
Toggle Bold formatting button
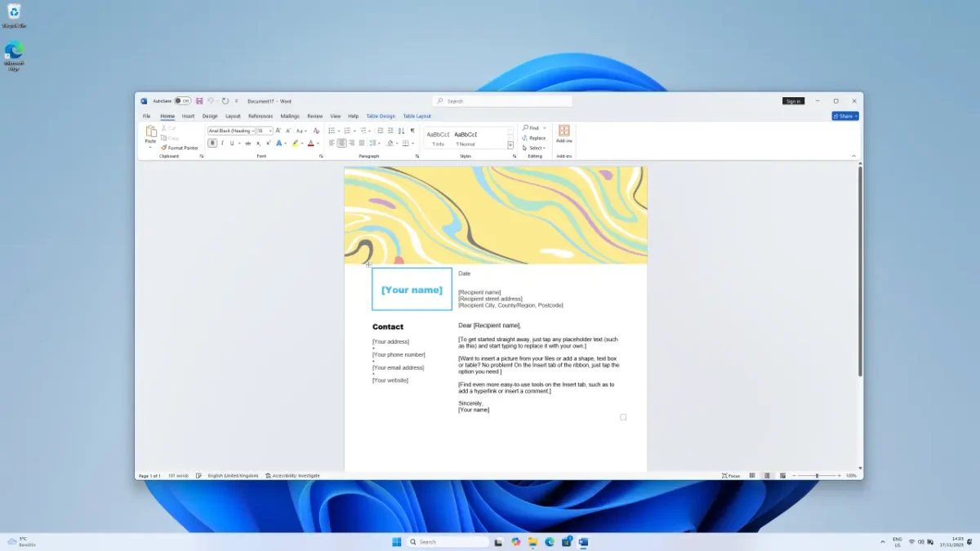212,143
